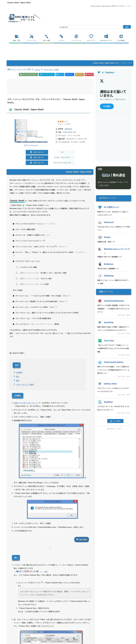The height and width of the screenshot is (644, 136).
Task: Click the magnifier icon beside the settings screenshot
Action: [x=85, y=478]
